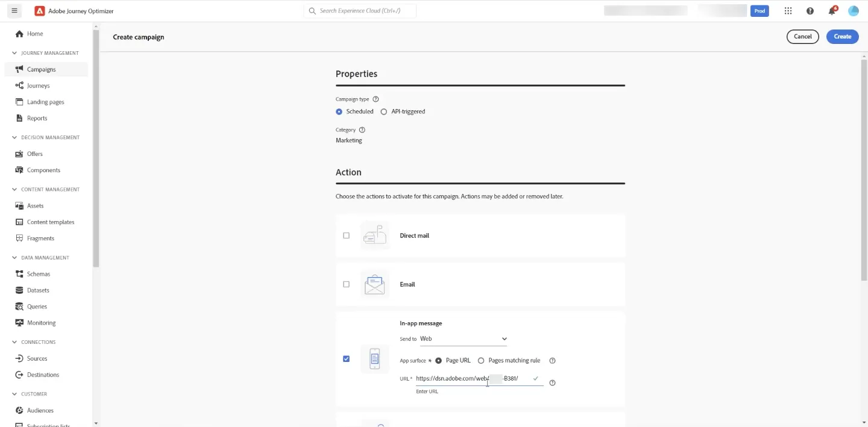868x427 pixels.
Task: Open Campaigns in the sidebar
Action: (46, 69)
